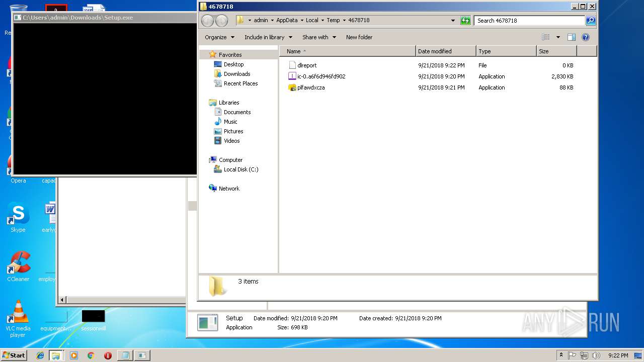Open CCleaner desktop shortcut
The height and width of the screenshot is (362, 644).
(18, 266)
